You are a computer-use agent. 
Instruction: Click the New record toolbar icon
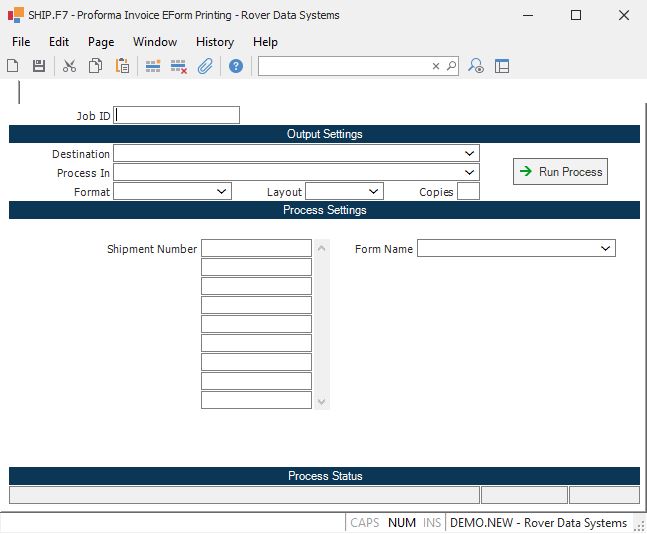pyautogui.click(x=13, y=66)
